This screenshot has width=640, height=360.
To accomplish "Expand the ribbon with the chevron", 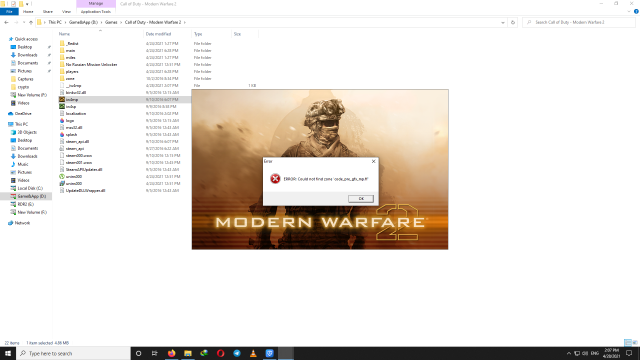I will 629,11.
